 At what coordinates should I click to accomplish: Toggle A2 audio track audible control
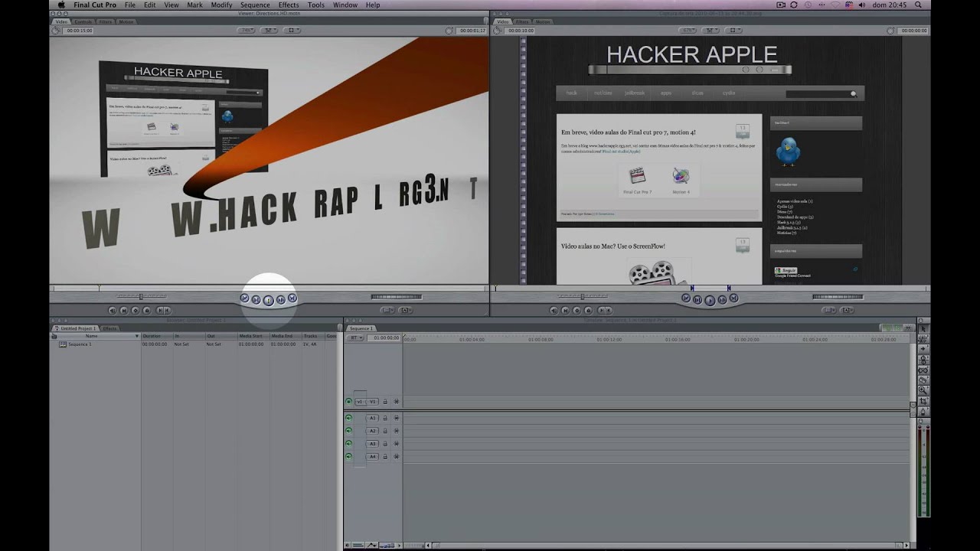click(348, 431)
